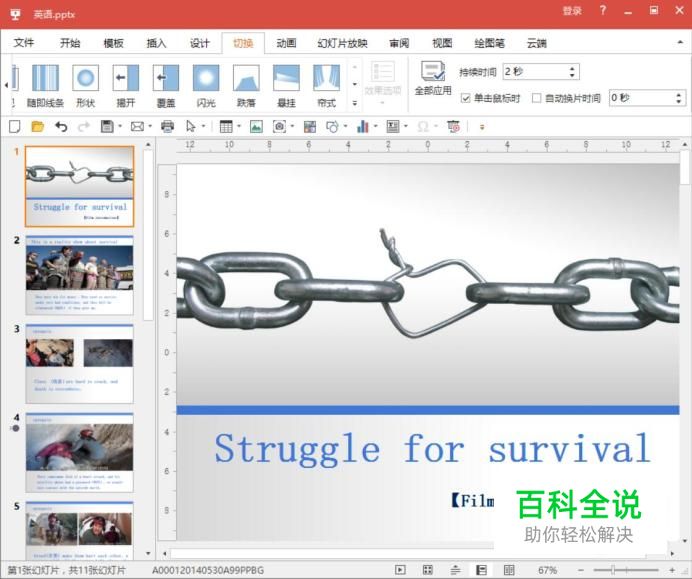Switch to slide sorter view icon
The width and height of the screenshot is (692, 579).
[x=428, y=570]
